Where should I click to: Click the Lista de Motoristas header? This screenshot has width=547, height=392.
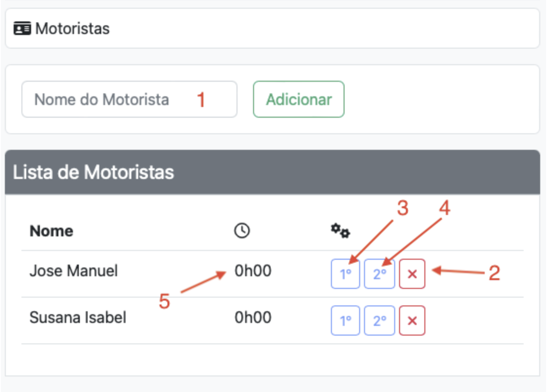pyautogui.click(x=273, y=172)
